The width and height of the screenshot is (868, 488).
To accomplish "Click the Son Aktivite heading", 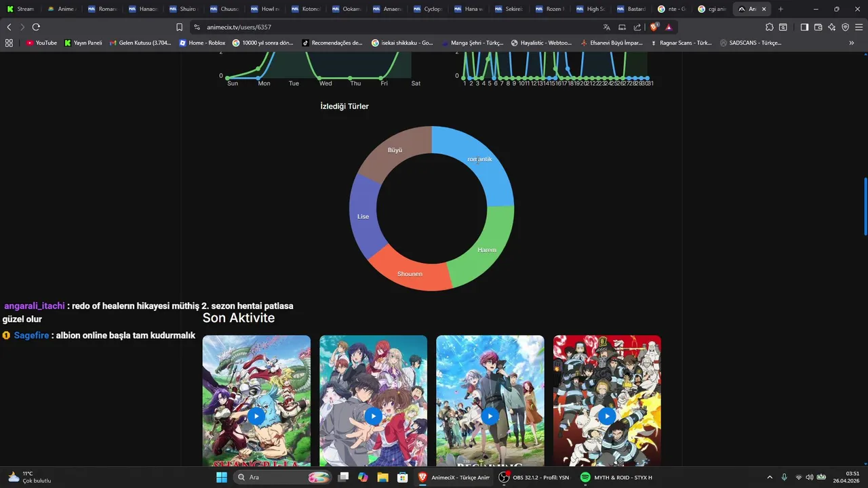I will tap(239, 318).
